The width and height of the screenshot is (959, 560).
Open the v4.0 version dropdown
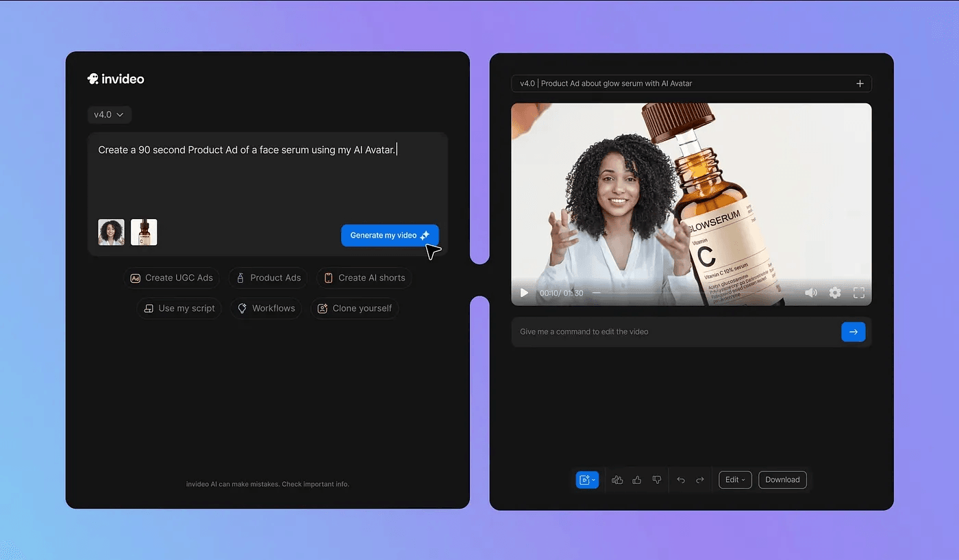(109, 114)
